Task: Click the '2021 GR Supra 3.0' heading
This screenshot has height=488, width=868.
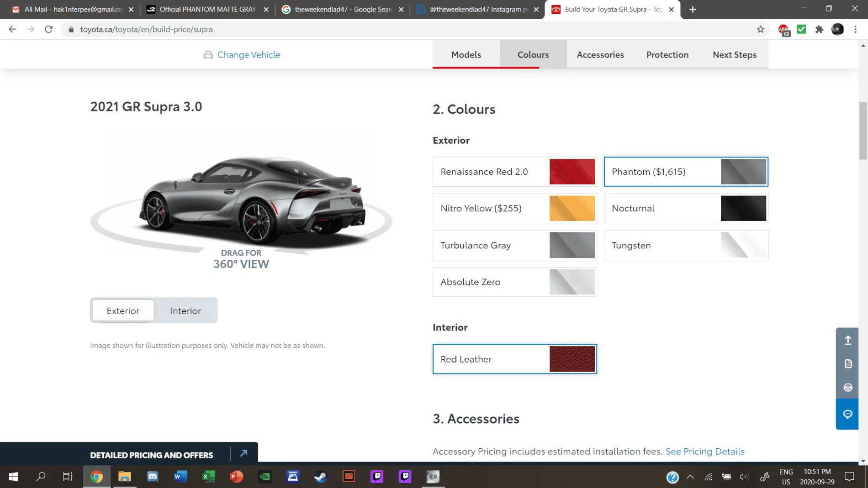Action: tap(146, 106)
